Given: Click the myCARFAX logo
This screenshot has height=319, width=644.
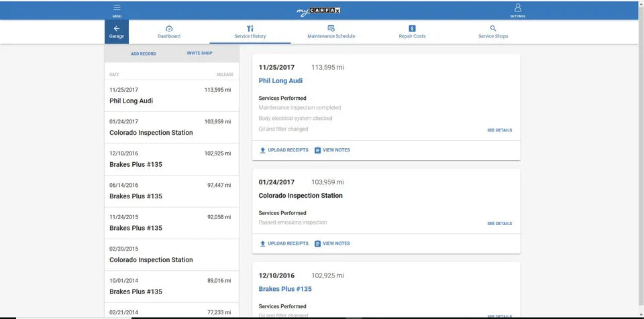Looking at the screenshot, I should tap(319, 10).
